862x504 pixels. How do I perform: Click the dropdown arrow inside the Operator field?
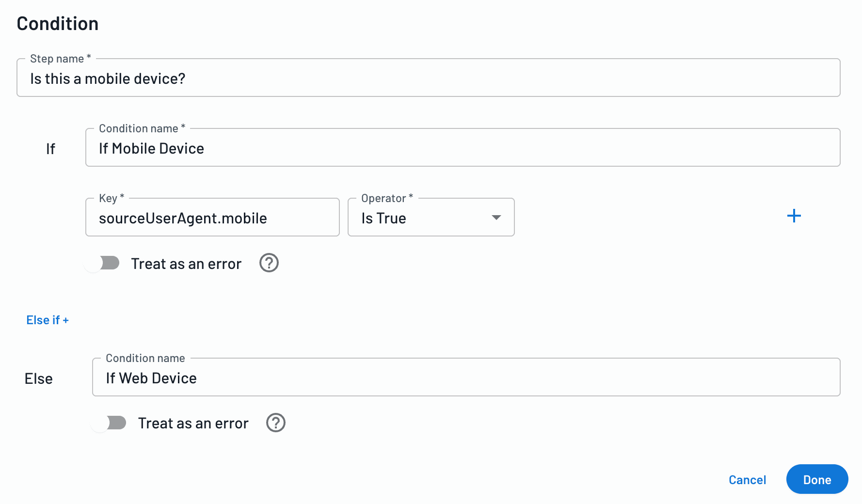(496, 218)
